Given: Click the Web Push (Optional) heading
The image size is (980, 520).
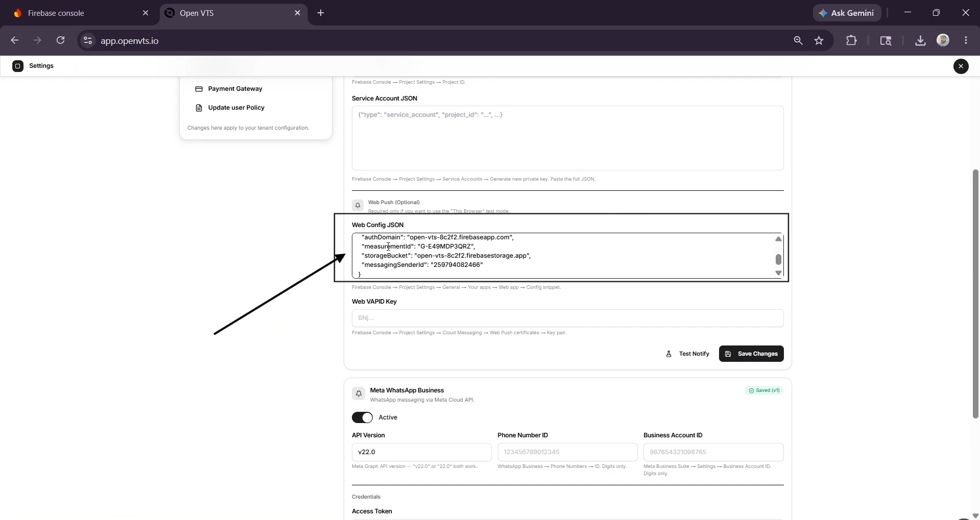Looking at the screenshot, I should click(x=394, y=203).
